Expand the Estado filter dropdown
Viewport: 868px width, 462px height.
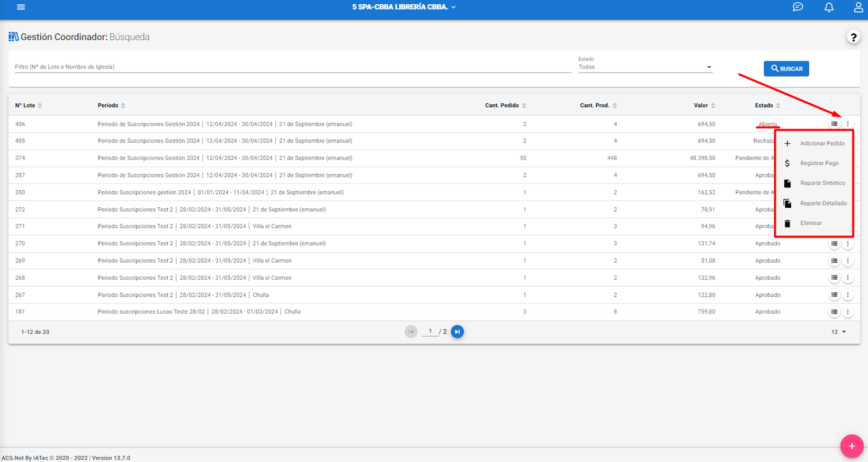click(645, 67)
